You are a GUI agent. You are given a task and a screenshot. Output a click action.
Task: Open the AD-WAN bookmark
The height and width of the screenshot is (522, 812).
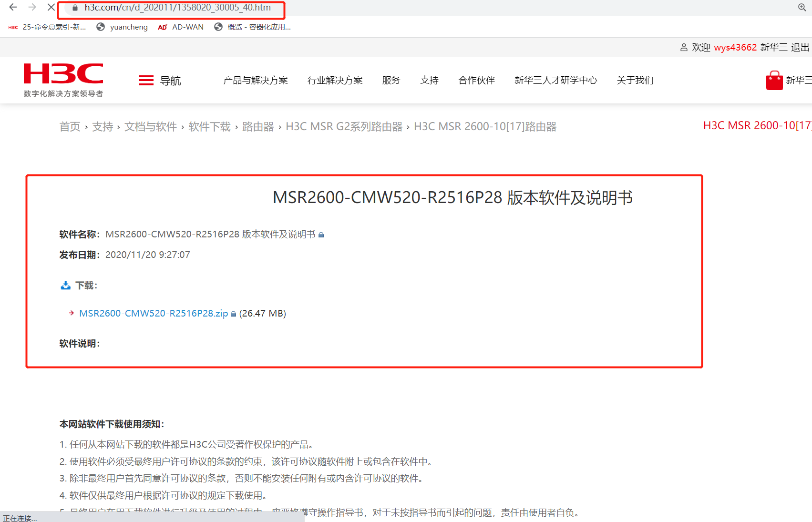(x=181, y=27)
